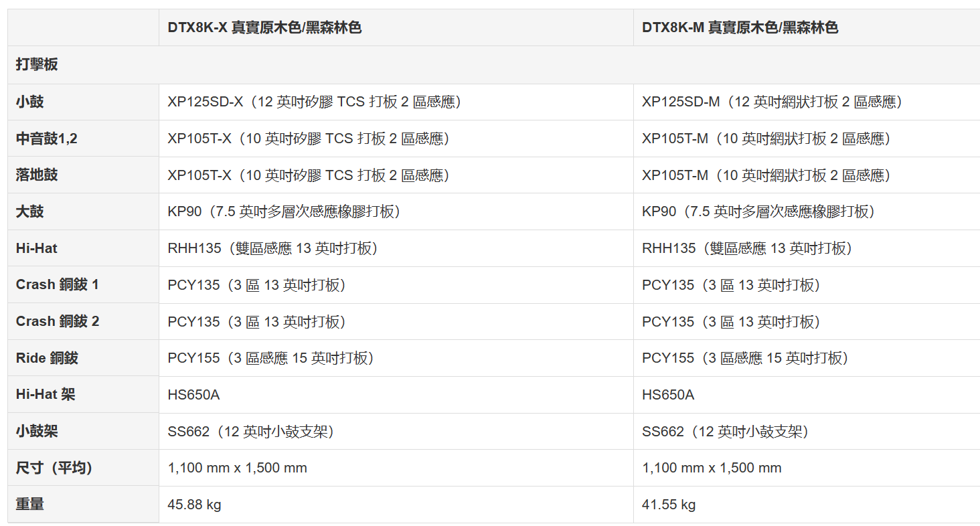
Task: Click the 大鼓 row label
Action: [x=30, y=212]
